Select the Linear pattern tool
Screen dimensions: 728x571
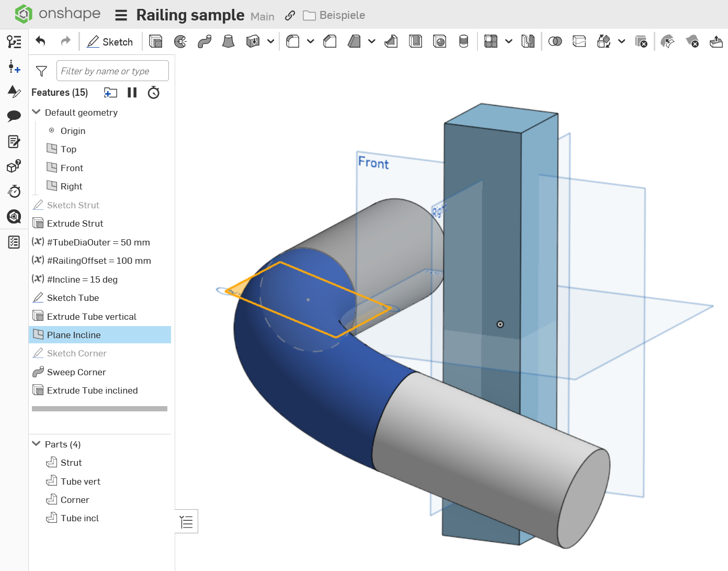coord(491,41)
